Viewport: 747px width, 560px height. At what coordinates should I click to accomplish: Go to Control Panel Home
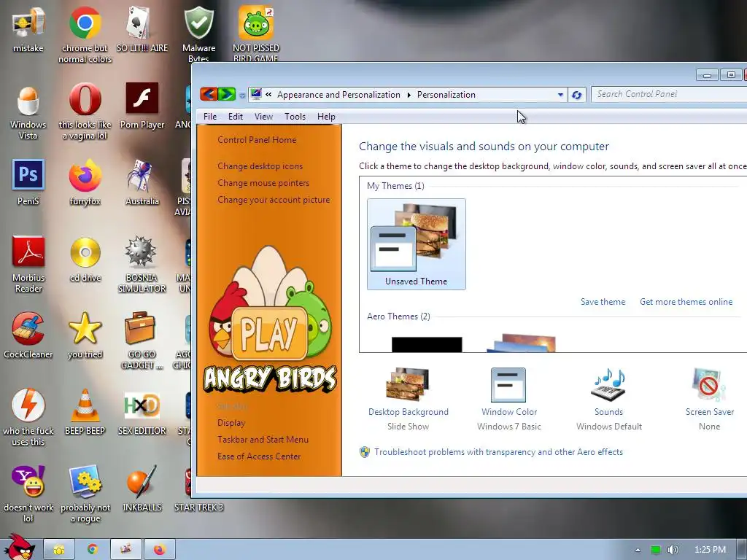(x=257, y=139)
